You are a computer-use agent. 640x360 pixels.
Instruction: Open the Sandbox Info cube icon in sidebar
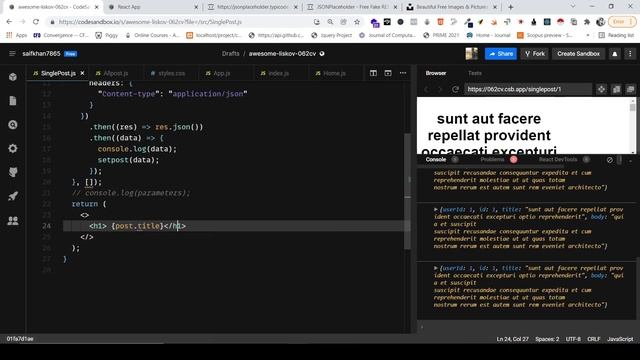point(13,77)
